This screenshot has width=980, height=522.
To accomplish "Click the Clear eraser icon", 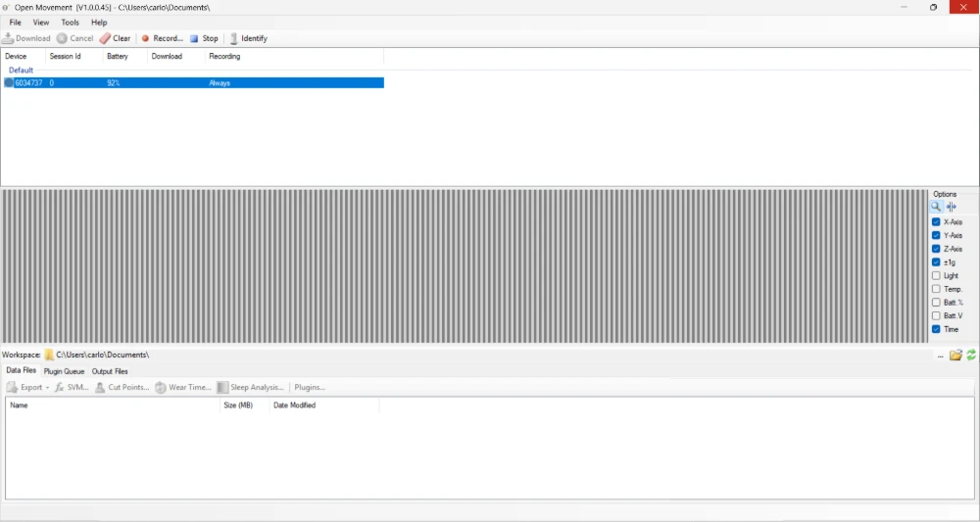I will point(105,38).
